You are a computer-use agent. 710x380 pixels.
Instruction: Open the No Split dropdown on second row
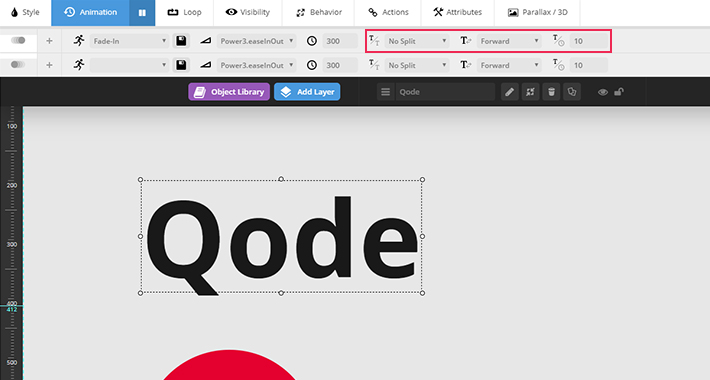[417, 65]
